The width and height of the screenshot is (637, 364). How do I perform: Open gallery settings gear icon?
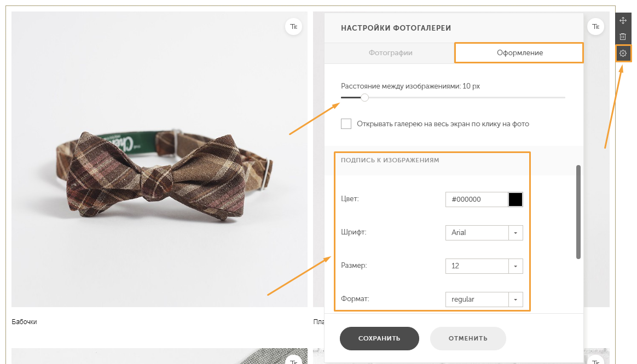coord(623,53)
